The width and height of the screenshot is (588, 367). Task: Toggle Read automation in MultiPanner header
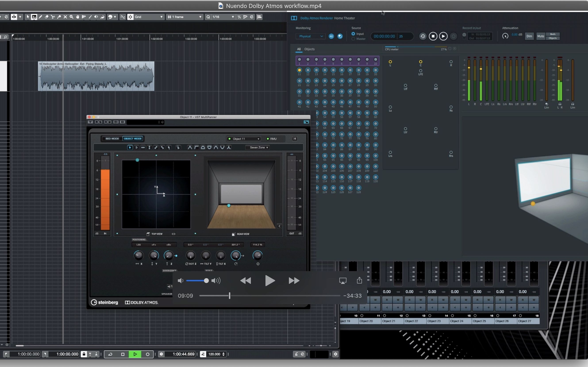click(106, 122)
